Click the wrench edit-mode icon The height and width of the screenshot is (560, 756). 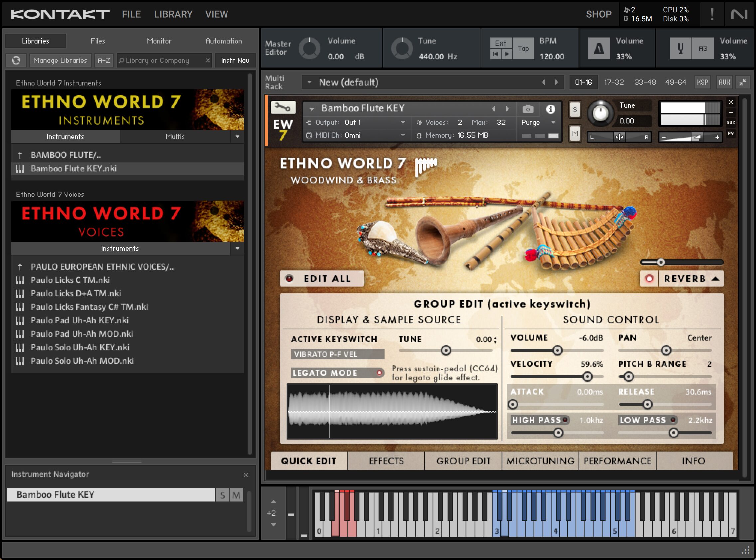coord(283,108)
